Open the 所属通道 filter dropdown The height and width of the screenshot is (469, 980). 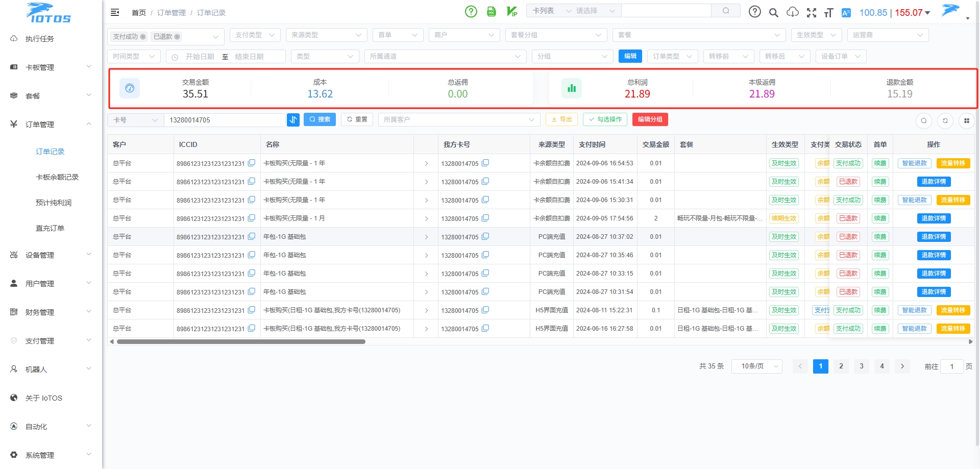(x=446, y=56)
